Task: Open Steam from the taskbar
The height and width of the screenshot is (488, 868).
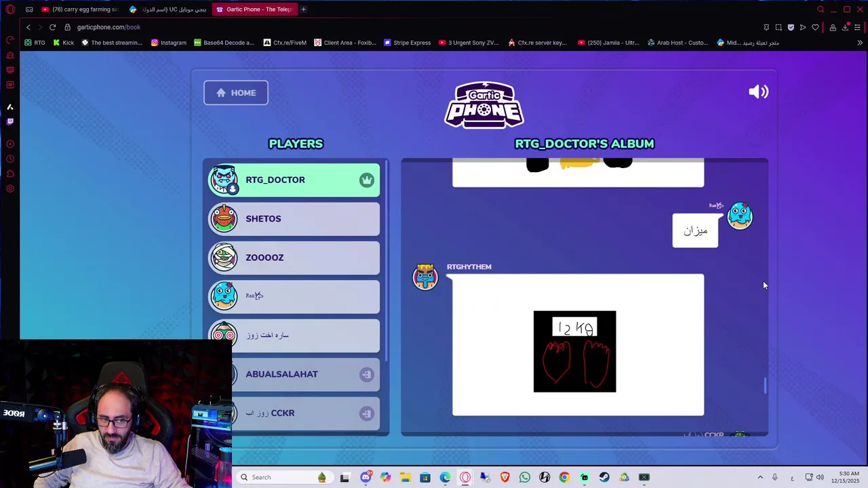Action: [x=604, y=477]
